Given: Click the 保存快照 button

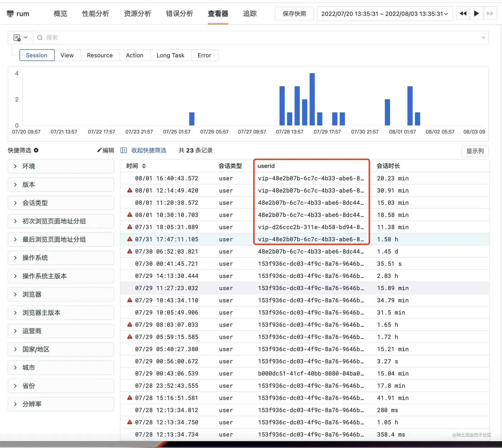Looking at the screenshot, I should coord(294,14).
